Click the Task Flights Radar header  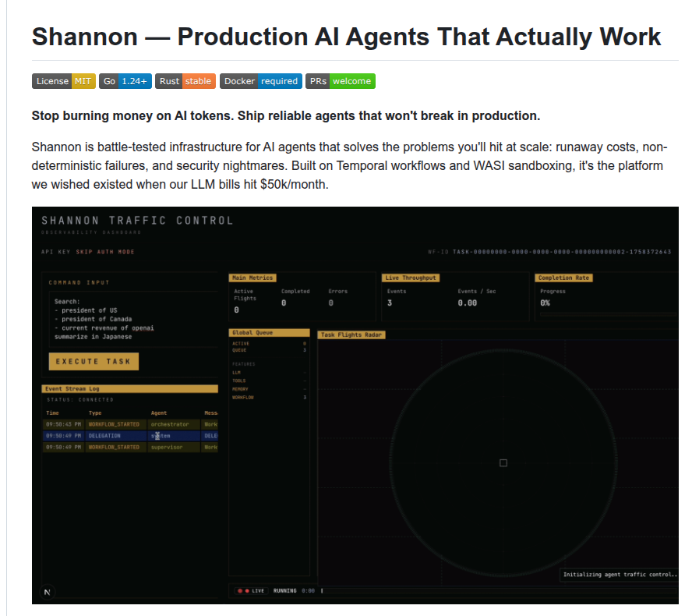click(x=351, y=335)
